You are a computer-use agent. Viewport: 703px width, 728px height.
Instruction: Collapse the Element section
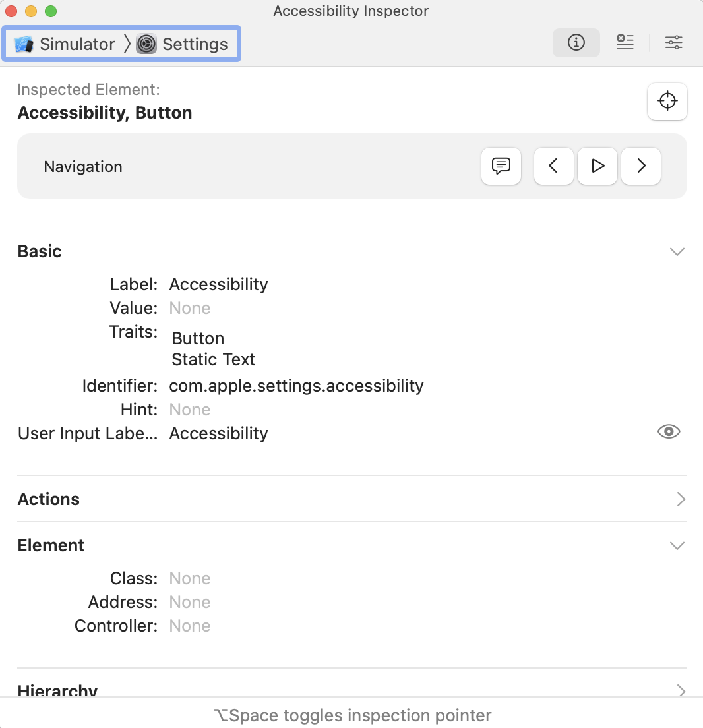coord(677,545)
